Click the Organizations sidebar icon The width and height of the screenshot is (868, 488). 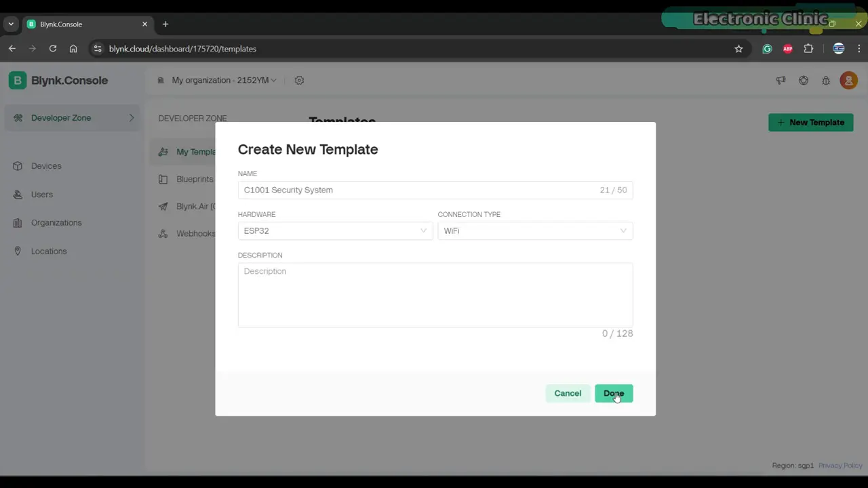pyautogui.click(x=18, y=223)
